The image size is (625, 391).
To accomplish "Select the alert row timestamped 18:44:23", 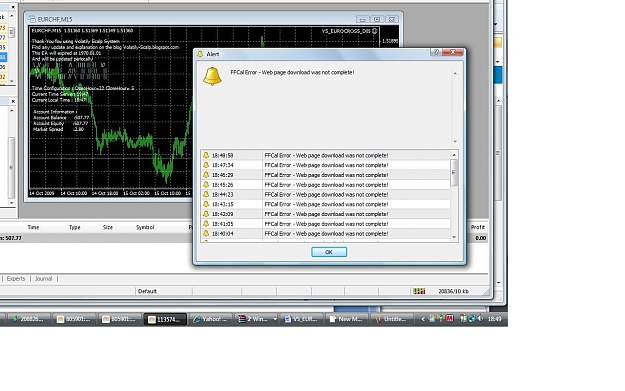I will tap(326, 195).
